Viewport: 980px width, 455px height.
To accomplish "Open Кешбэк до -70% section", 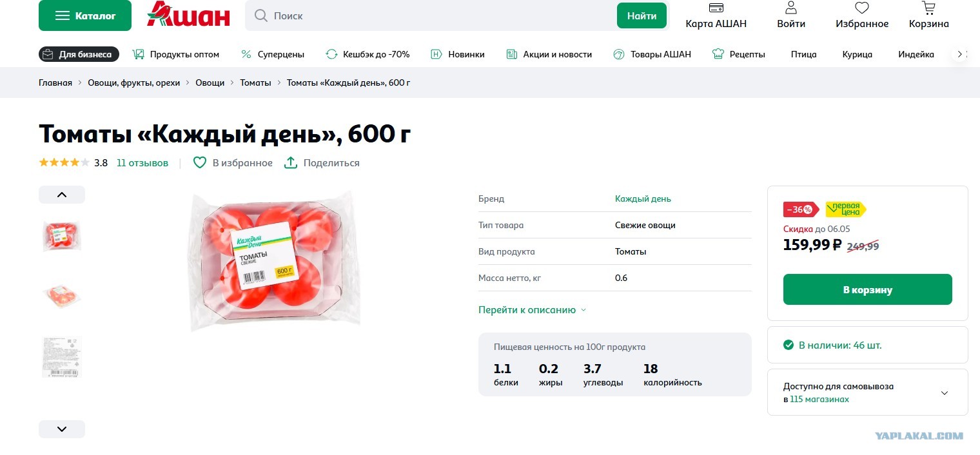I will point(367,54).
